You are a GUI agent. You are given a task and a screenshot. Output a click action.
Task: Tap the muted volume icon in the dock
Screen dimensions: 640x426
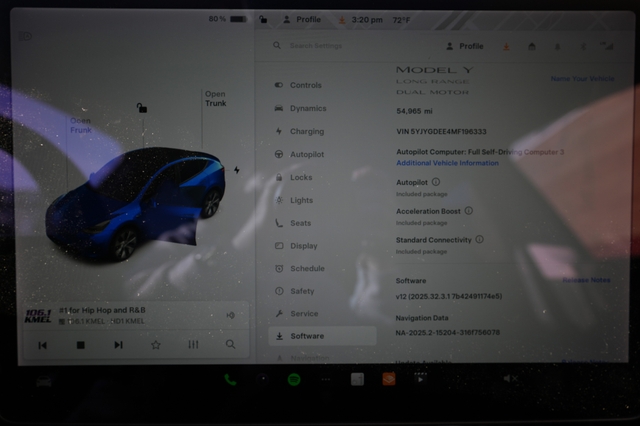pos(510,379)
